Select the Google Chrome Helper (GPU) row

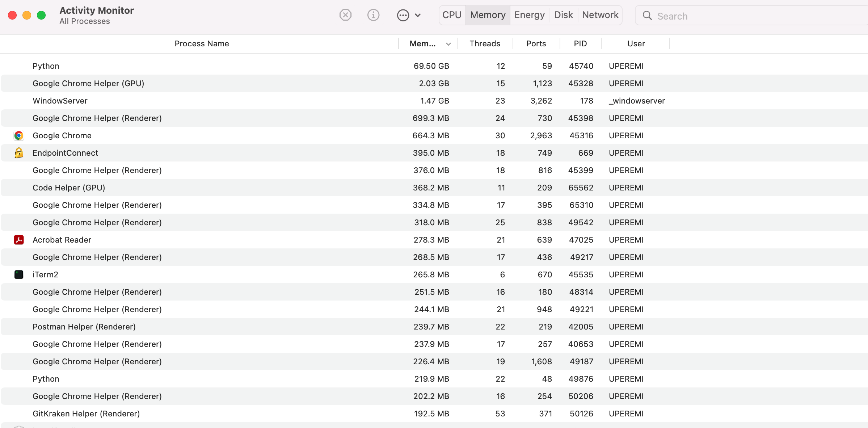point(434,84)
